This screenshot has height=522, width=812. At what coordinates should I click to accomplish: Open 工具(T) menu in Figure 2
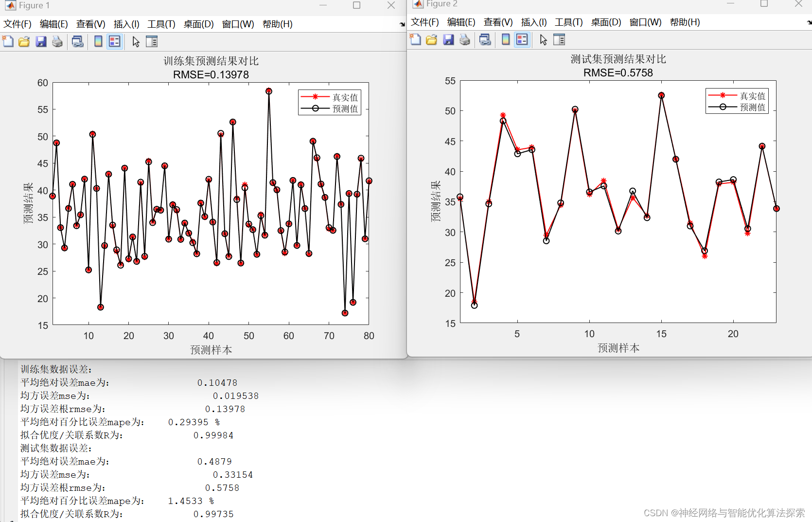click(x=569, y=22)
